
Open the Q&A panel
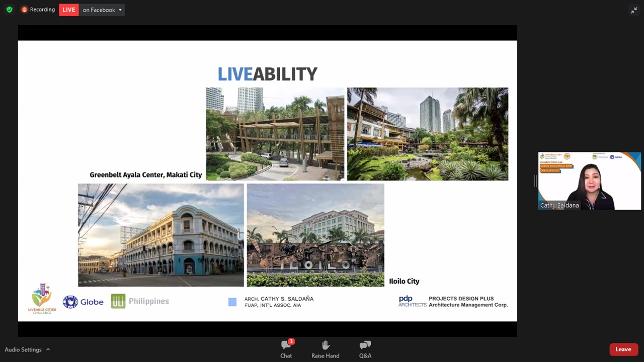pos(365,348)
